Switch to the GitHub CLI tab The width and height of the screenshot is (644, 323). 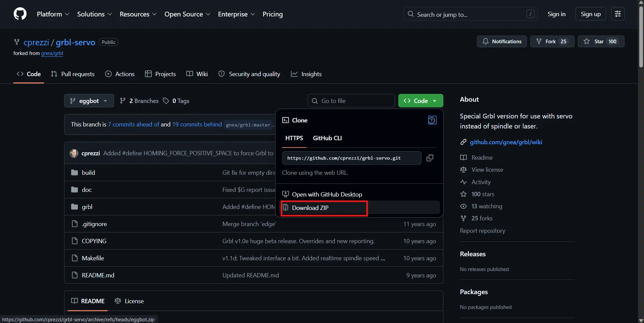point(327,138)
